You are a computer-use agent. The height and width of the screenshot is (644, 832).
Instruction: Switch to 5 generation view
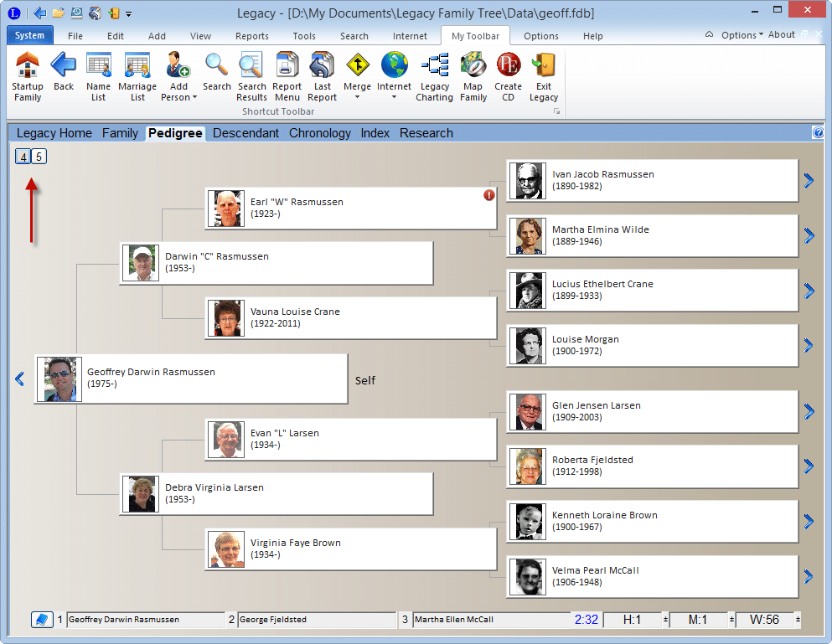pyautogui.click(x=39, y=157)
